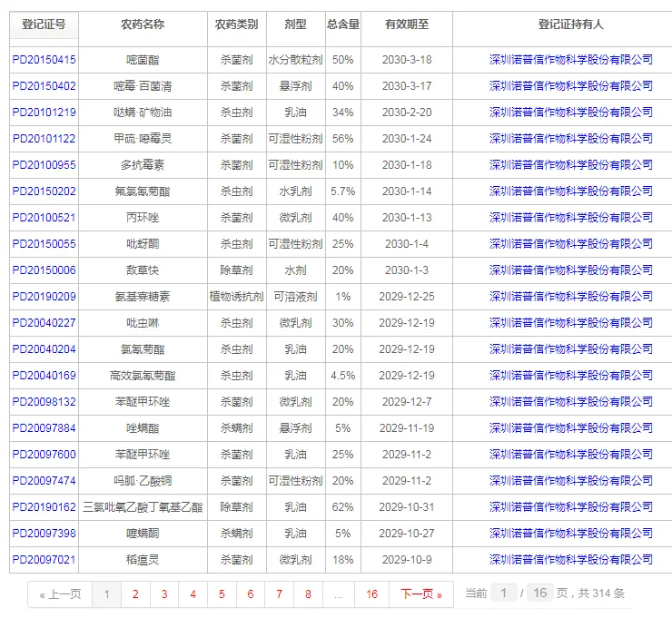Select category cell 植物诱抗剂
The height and width of the screenshot is (618, 672).
(x=237, y=297)
